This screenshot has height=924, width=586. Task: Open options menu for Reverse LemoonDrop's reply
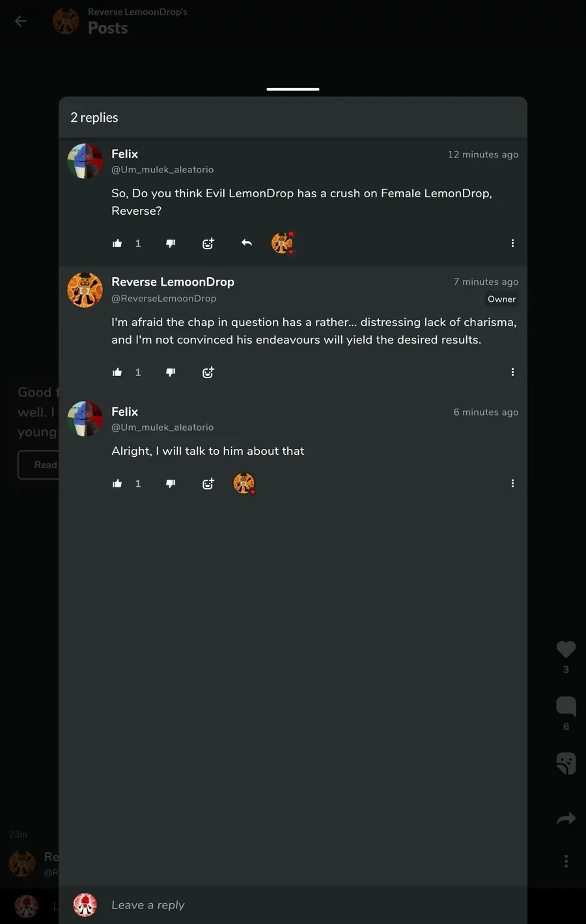(512, 372)
